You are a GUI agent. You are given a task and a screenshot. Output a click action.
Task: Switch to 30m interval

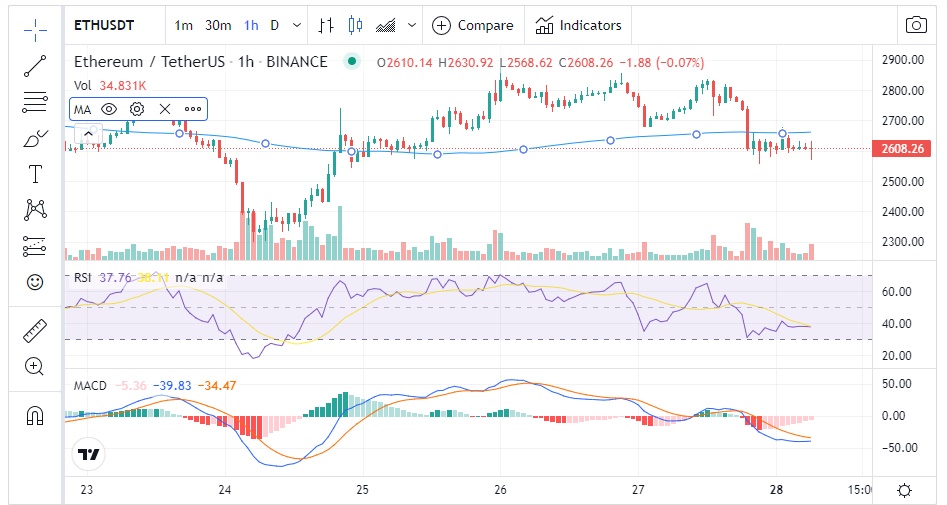[218, 25]
